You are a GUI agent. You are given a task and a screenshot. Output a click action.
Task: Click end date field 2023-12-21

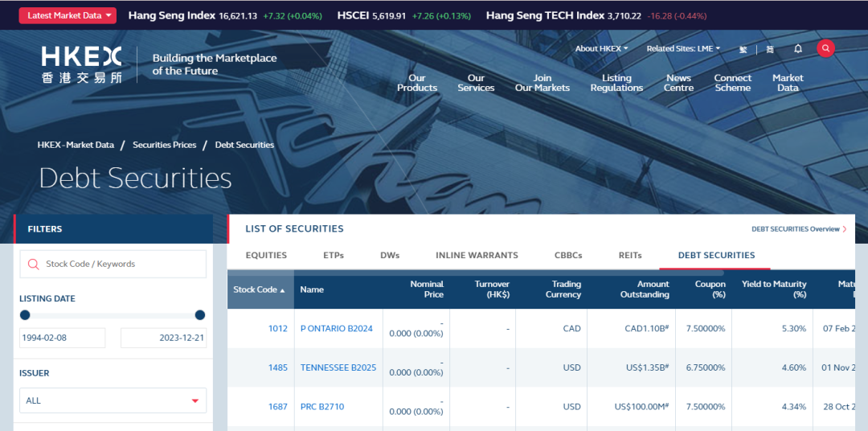(x=164, y=338)
